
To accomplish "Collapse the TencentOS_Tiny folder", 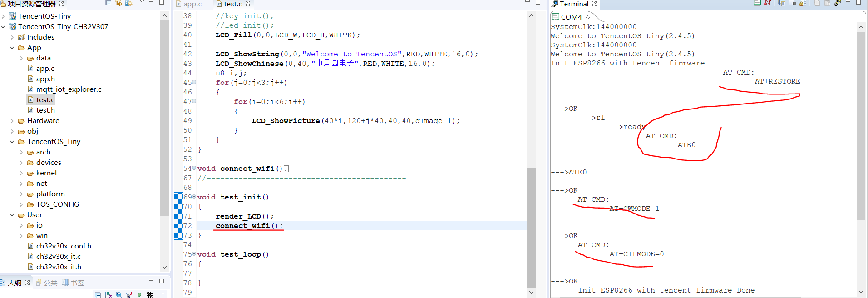I will tap(12, 142).
